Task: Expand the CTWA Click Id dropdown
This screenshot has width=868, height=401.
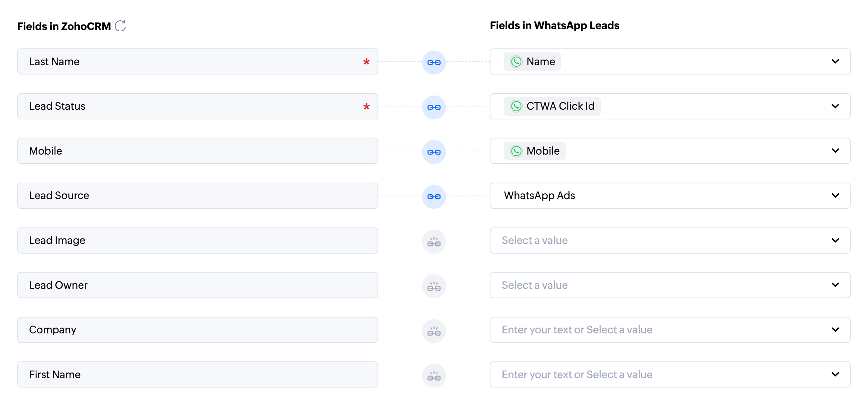Action: pyautogui.click(x=835, y=106)
